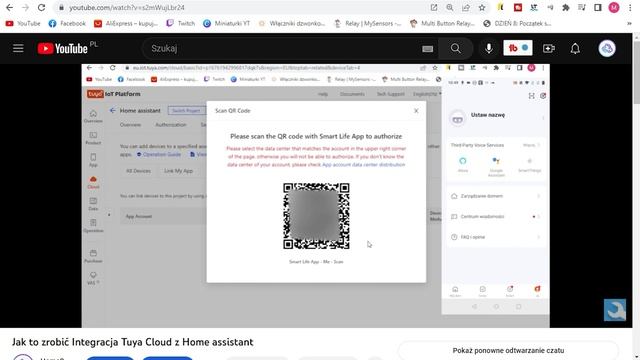Reload the page with the refresh icon

[41, 7]
